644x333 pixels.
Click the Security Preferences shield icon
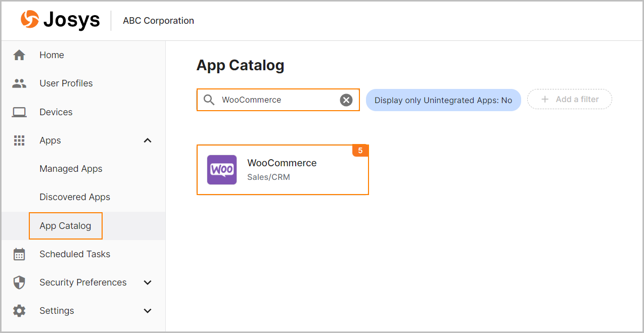[x=19, y=282]
